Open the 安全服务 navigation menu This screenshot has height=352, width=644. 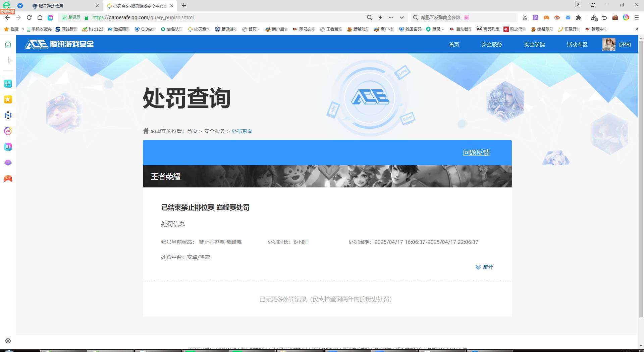pos(492,44)
